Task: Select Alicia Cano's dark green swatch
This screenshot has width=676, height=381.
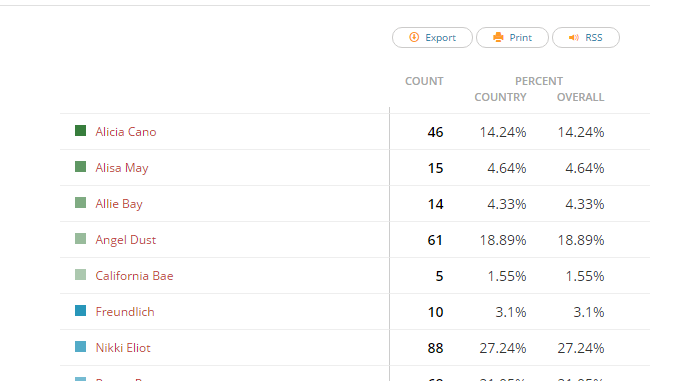Action: click(81, 131)
